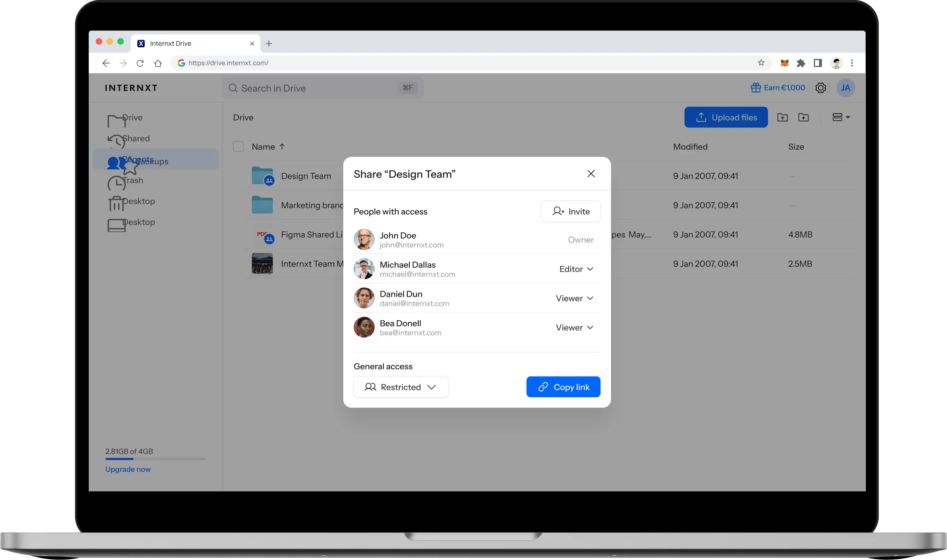Open the Shared item in the sidebar
This screenshot has width=947, height=560.
tap(136, 138)
